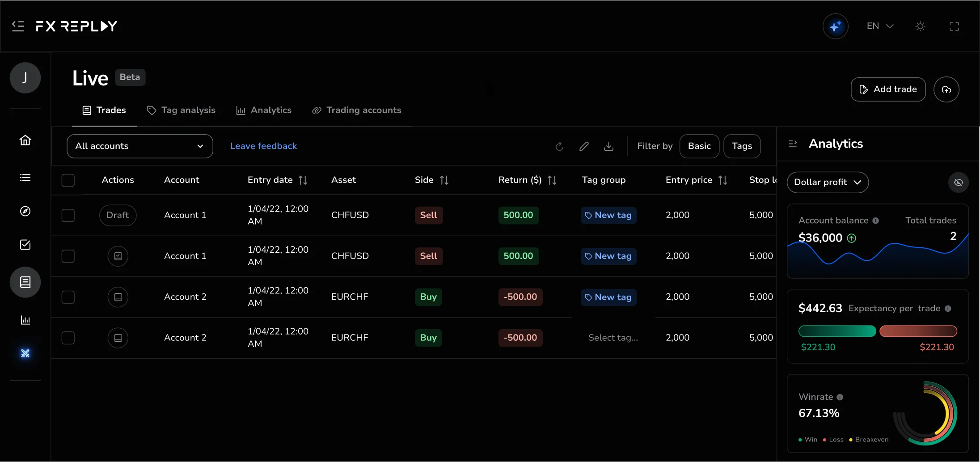The height and width of the screenshot is (462, 980).
Task: Hide analytics values with the eye icon
Action: pos(959,182)
